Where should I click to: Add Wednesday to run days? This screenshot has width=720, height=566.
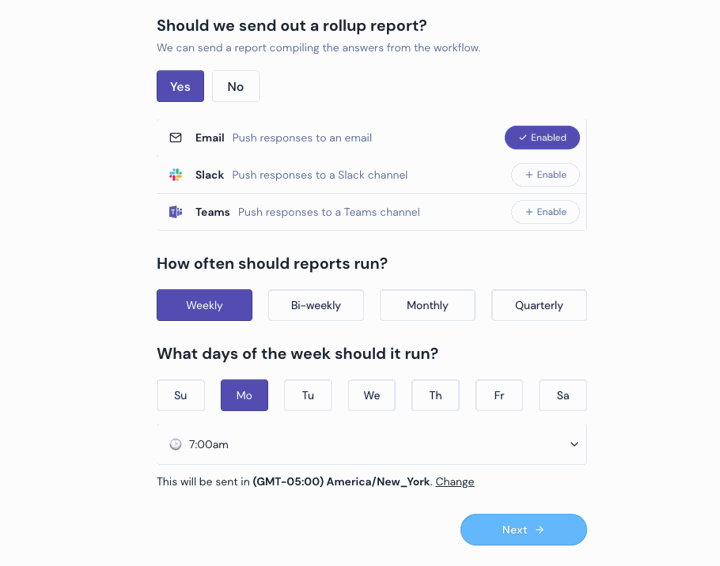pyautogui.click(x=371, y=395)
